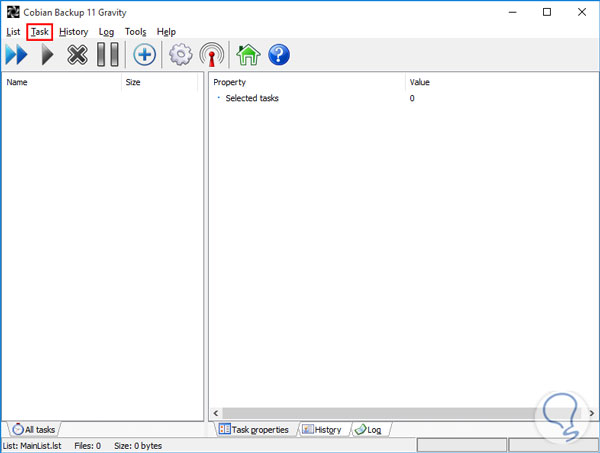Click the remote connection antenna icon

(x=212, y=55)
